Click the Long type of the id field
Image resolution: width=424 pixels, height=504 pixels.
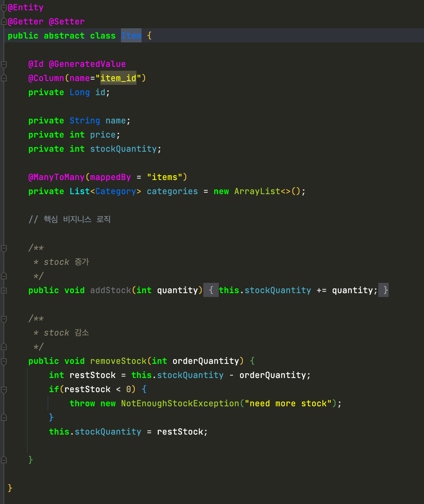click(x=80, y=92)
